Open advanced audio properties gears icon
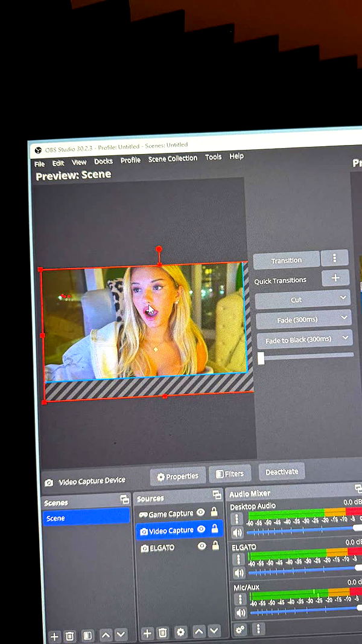Screen dimensions: 362x644 click(x=240, y=630)
